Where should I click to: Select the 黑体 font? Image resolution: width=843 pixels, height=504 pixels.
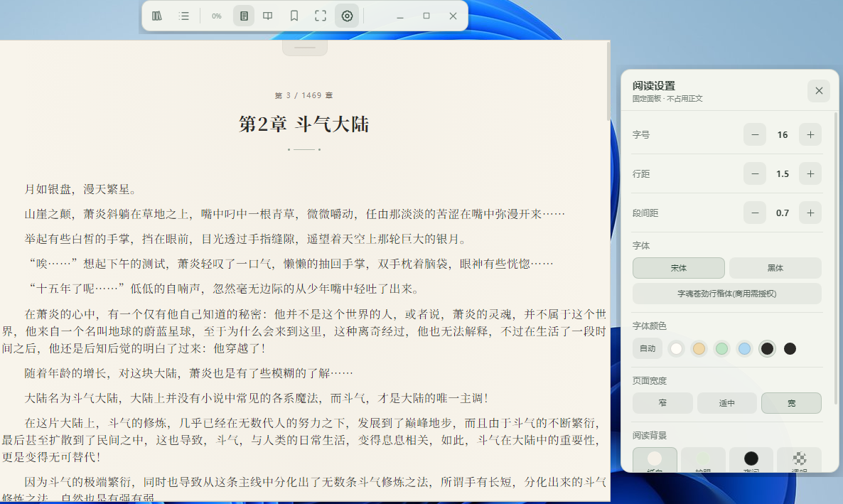(x=775, y=268)
